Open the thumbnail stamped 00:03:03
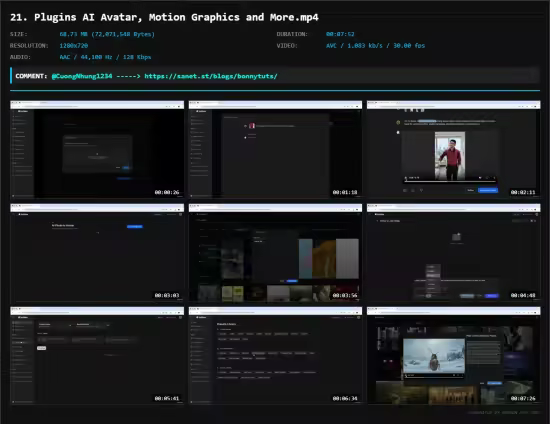550x424 pixels. (x=97, y=253)
